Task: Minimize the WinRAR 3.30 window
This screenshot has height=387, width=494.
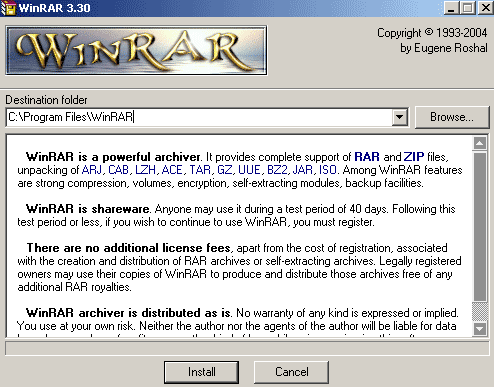Action: click(x=451, y=8)
